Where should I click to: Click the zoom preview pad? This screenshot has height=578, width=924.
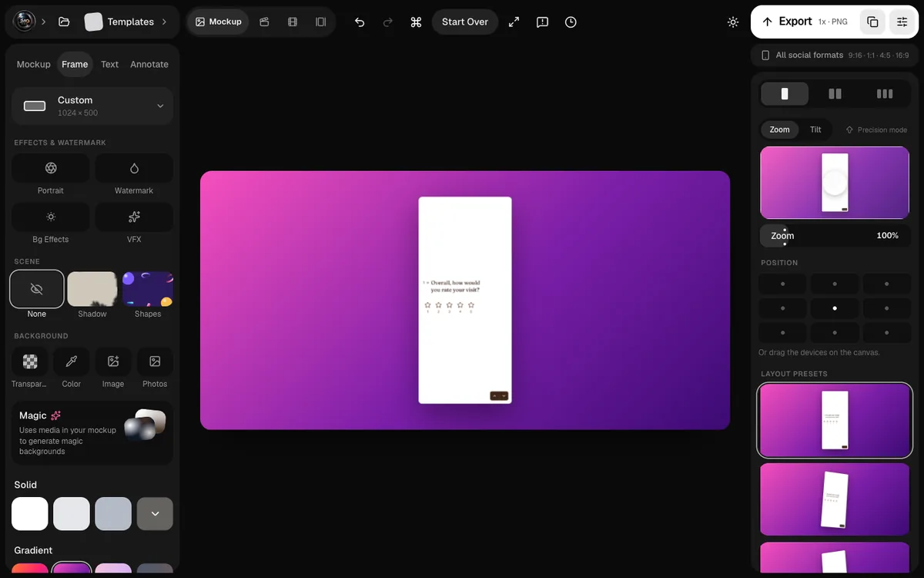click(x=835, y=183)
